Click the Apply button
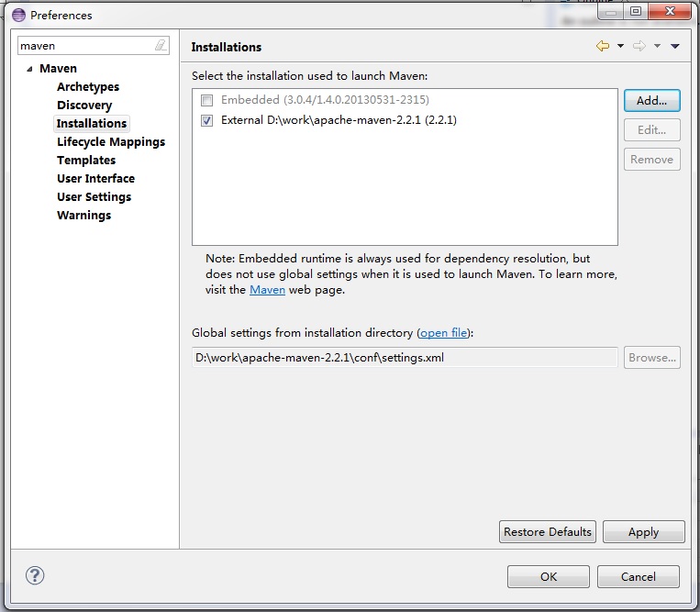The image size is (700, 612). point(643,531)
